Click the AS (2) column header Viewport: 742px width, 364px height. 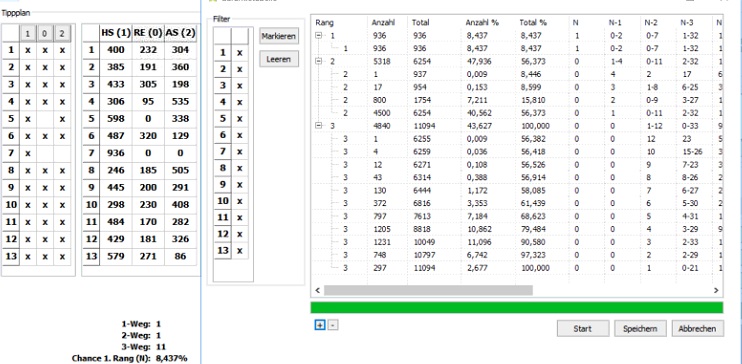point(180,33)
